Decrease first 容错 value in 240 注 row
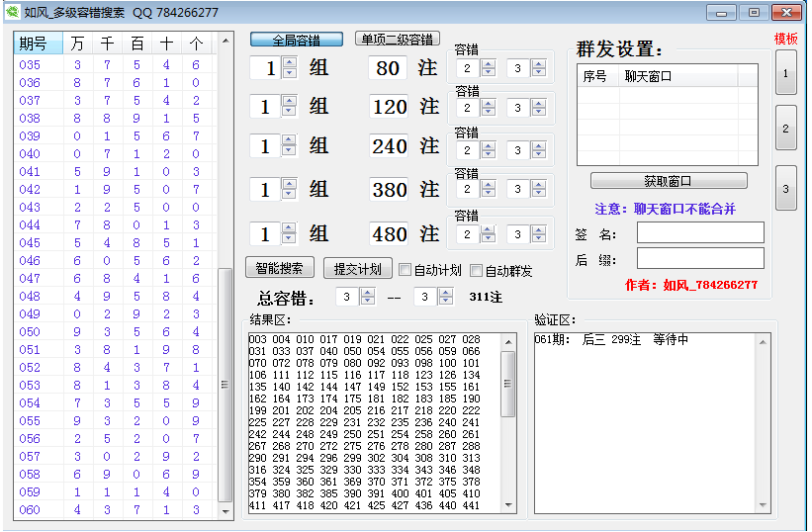The width and height of the screenshot is (812, 532). pyautogui.click(x=489, y=154)
